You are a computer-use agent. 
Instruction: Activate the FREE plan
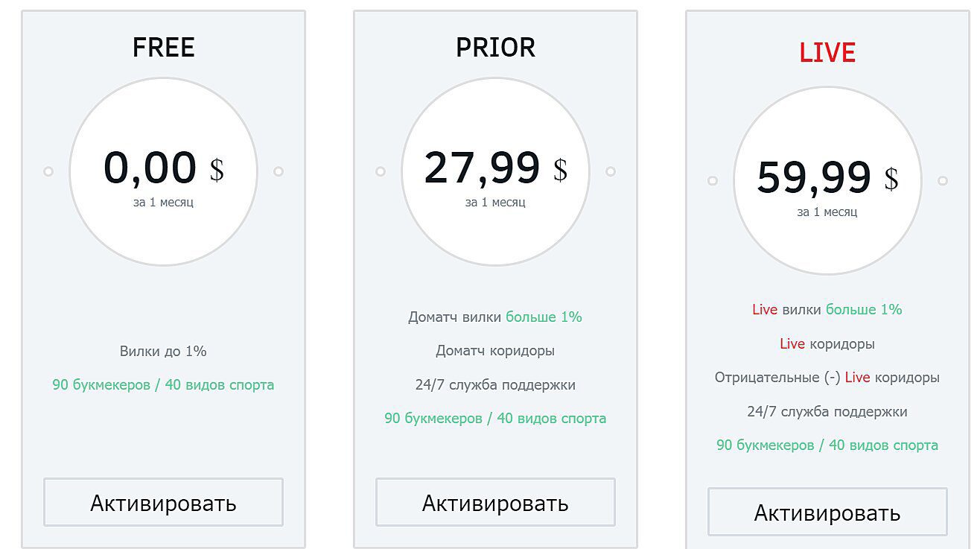click(x=163, y=503)
